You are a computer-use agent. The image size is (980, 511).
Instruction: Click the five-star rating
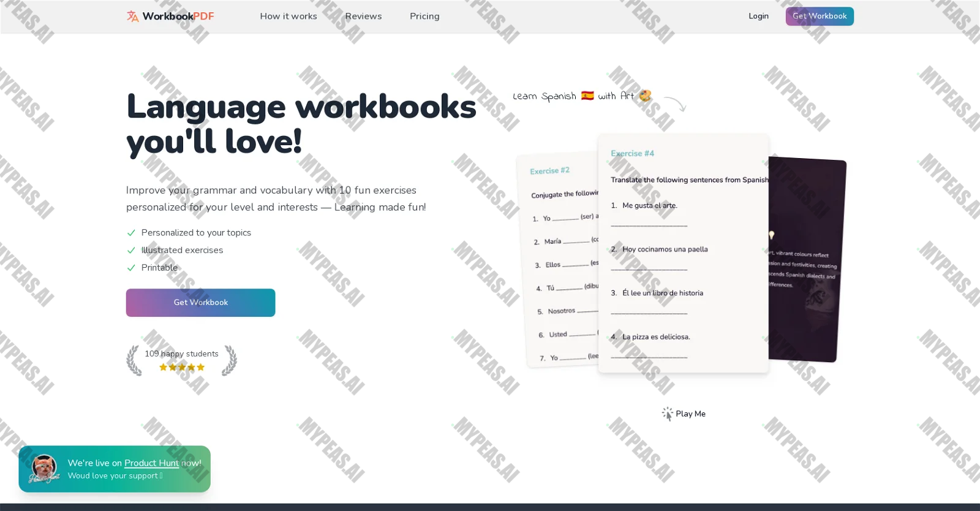click(182, 368)
